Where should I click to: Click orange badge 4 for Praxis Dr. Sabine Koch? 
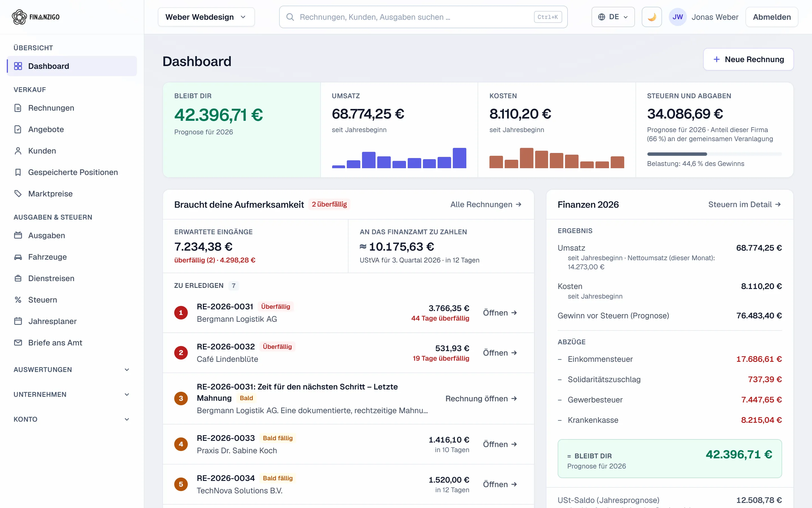181,444
